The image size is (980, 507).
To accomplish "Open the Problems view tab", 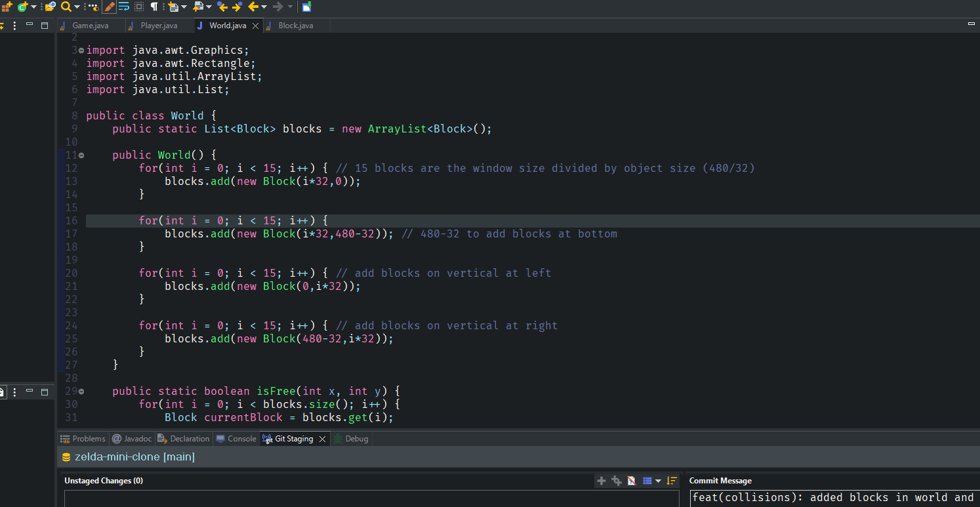I will click(83, 439).
